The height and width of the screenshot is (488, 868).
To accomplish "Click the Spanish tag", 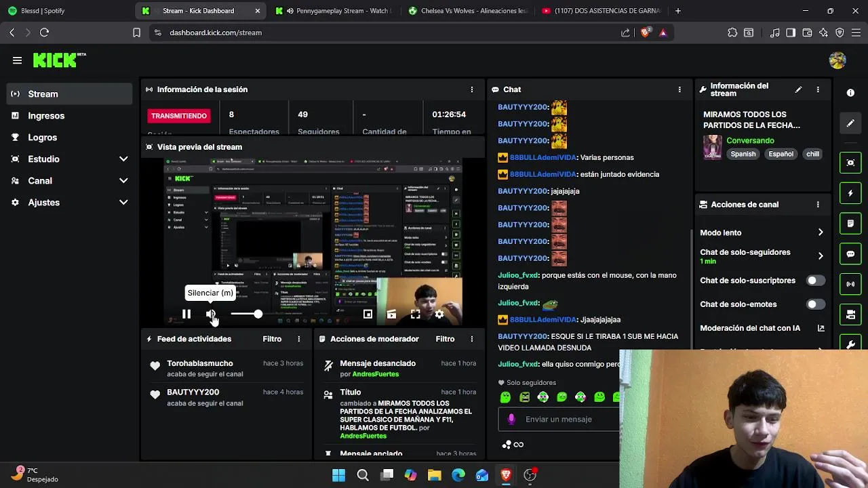I will coord(743,154).
